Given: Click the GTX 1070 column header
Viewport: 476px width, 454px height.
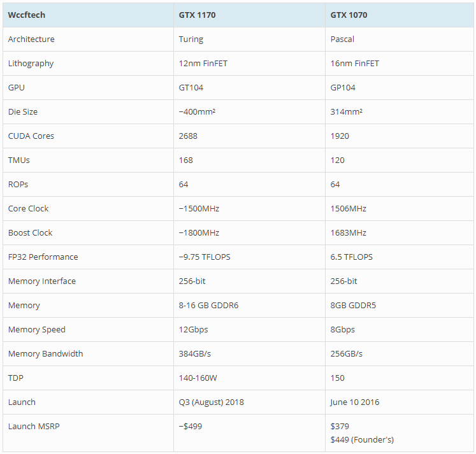Looking at the screenshot, I should tap(349, 15).
